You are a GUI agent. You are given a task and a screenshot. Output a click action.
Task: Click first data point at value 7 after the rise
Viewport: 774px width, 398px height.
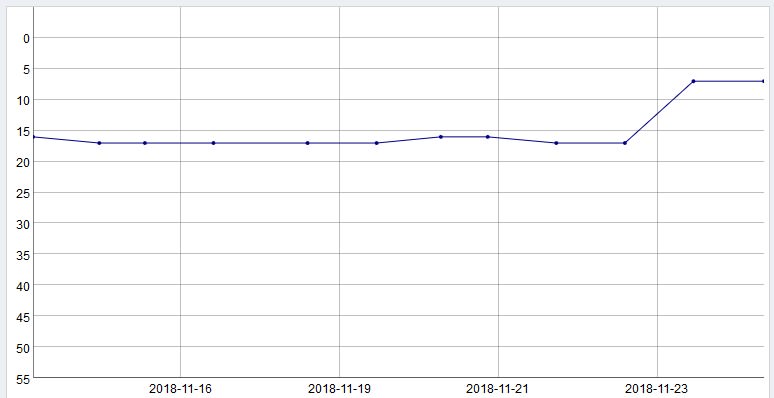point(693,81)
